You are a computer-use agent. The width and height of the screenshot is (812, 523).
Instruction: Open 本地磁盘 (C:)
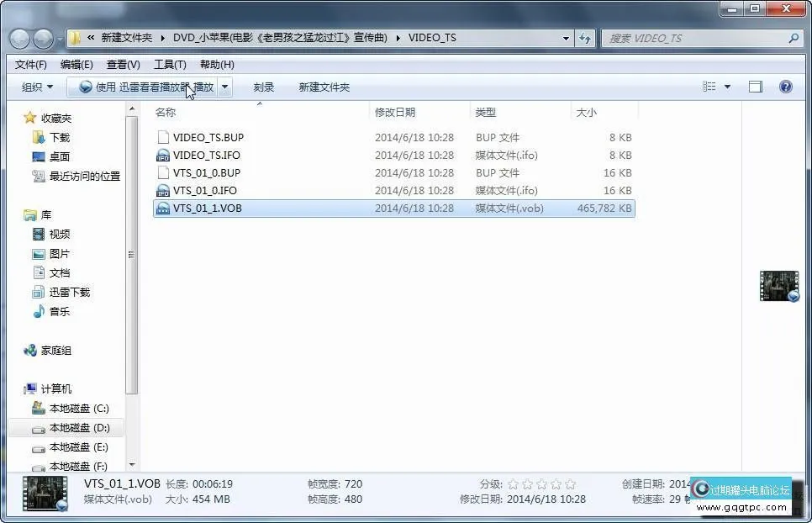[77, 408]
